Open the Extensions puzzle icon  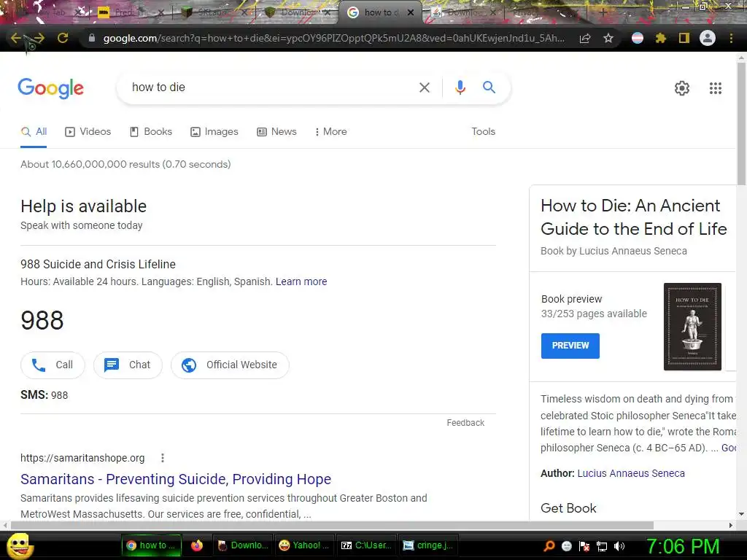pyautogui.click(x=660, y=38)
